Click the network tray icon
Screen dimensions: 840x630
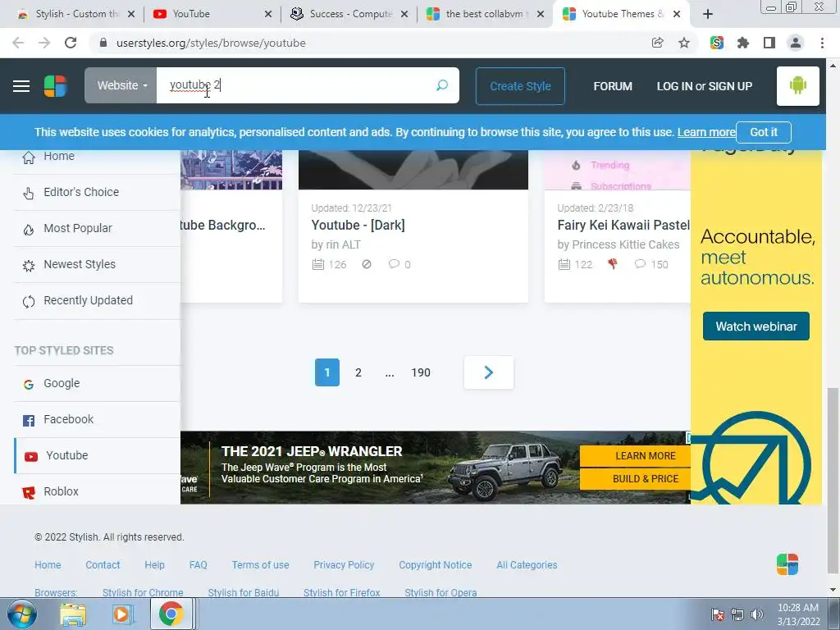pos(737,614)
